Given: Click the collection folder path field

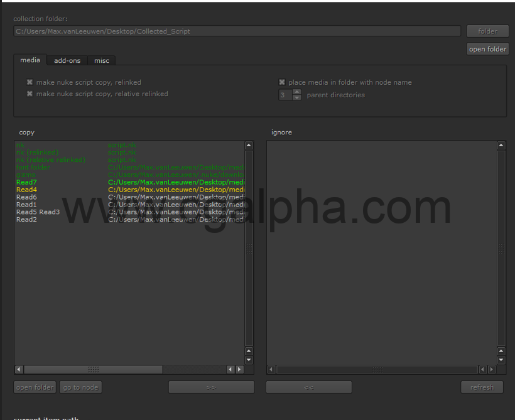Looking at the screenshot, I should click(237, 31).
